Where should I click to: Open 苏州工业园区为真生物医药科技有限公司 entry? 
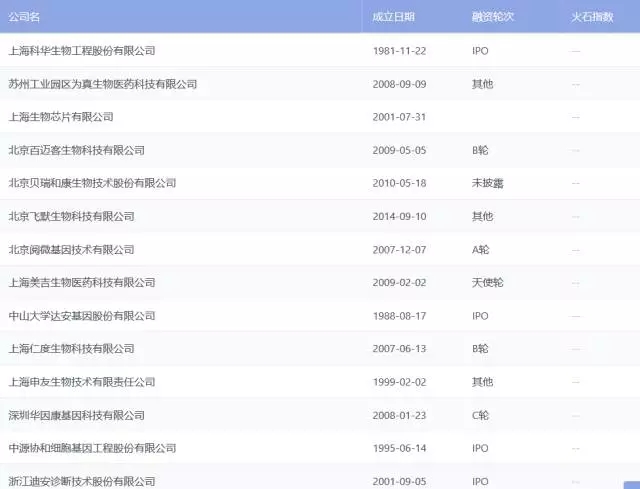click(103, 84)
